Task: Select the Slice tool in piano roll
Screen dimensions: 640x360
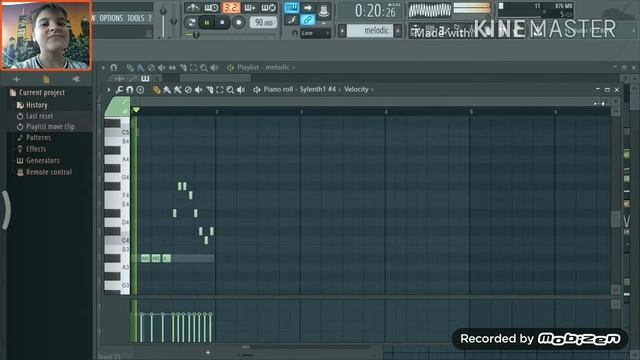Action: pos(209,90)
